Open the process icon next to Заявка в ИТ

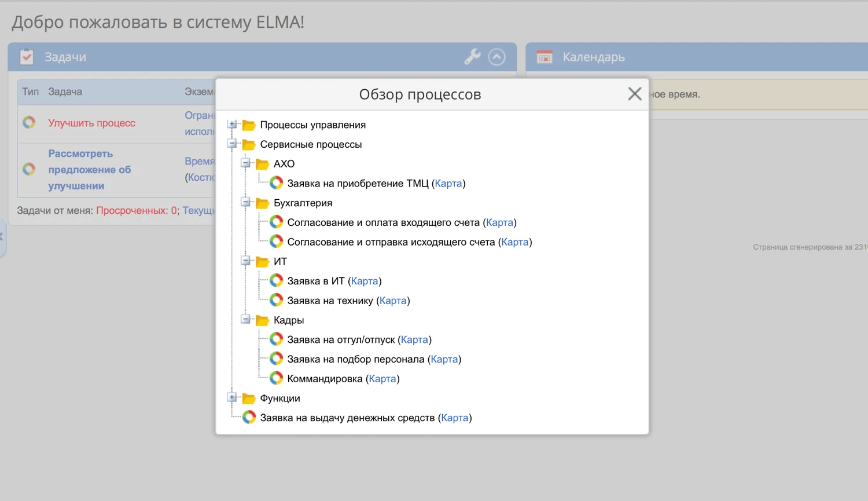276,280
